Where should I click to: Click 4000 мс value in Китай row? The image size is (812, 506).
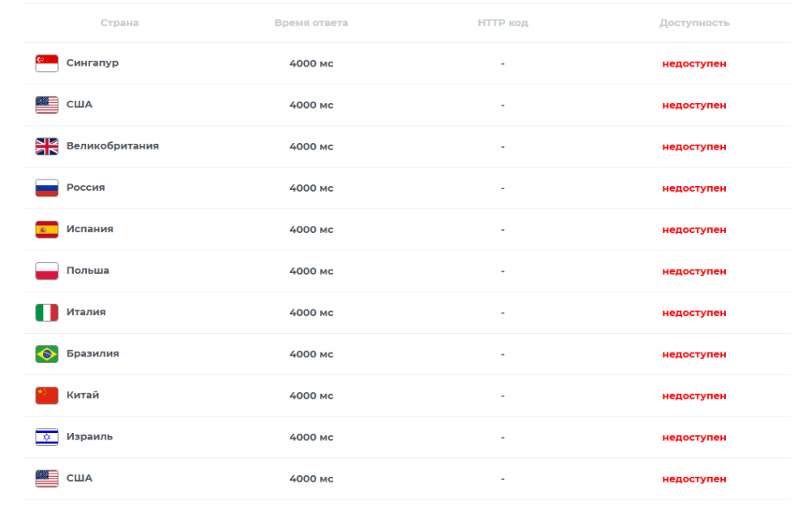point(311,396)
